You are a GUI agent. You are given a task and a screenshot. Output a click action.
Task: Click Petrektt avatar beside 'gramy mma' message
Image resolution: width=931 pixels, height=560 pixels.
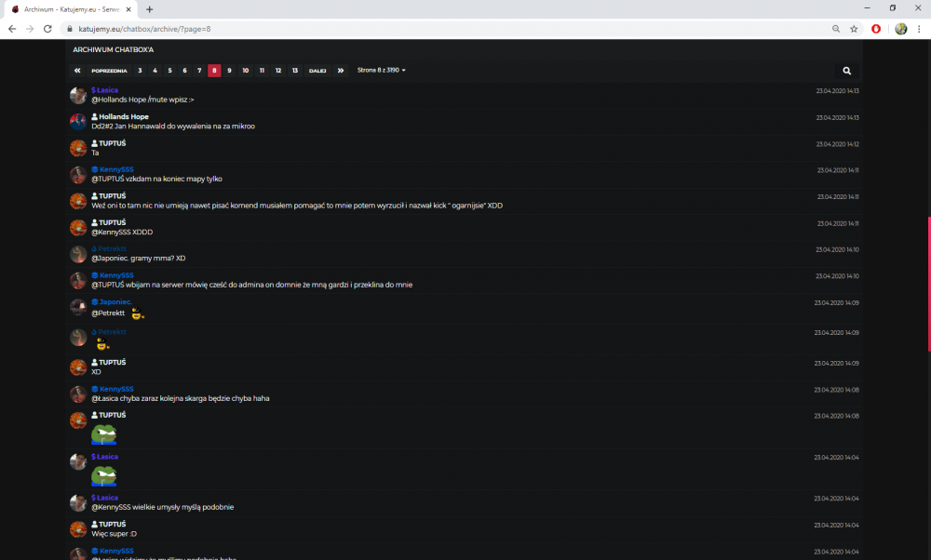click(78, 254)
